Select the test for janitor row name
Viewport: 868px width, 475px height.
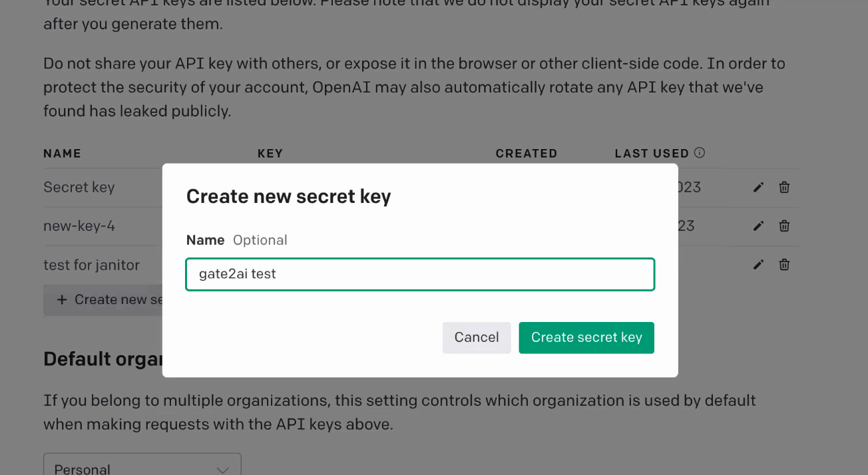point(91,265)
